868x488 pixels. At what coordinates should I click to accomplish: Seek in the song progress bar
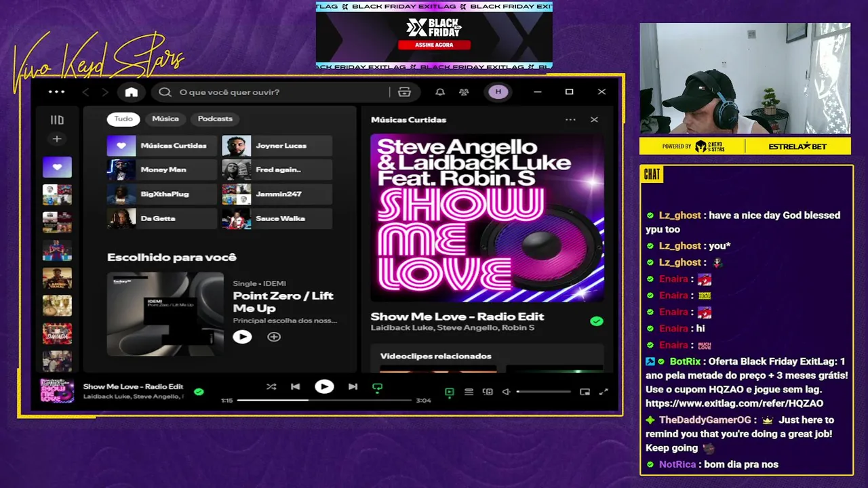pos(324,401)
